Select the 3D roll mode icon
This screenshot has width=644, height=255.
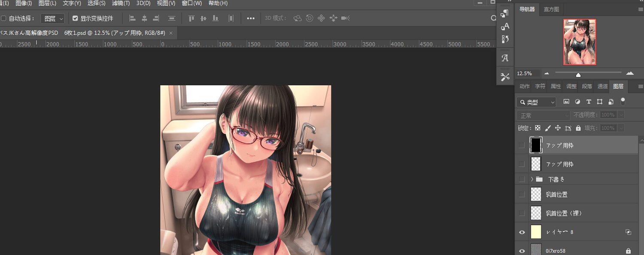pos(310,18)
